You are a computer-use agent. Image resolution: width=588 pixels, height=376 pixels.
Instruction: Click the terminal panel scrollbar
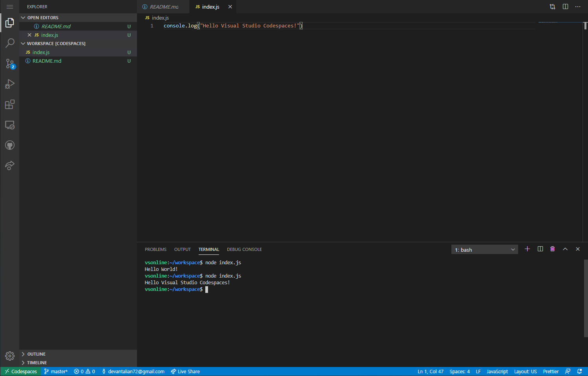pos(586,298)
